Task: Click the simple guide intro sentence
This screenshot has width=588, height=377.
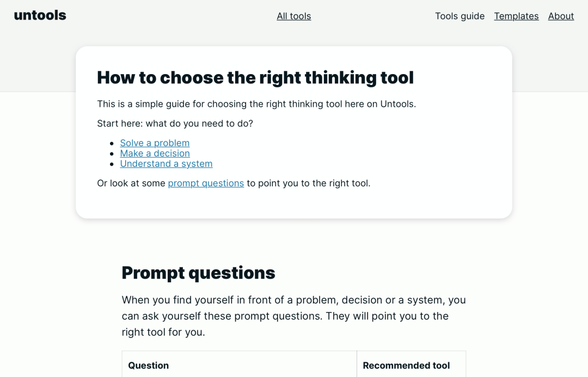Action: (256, 104)
